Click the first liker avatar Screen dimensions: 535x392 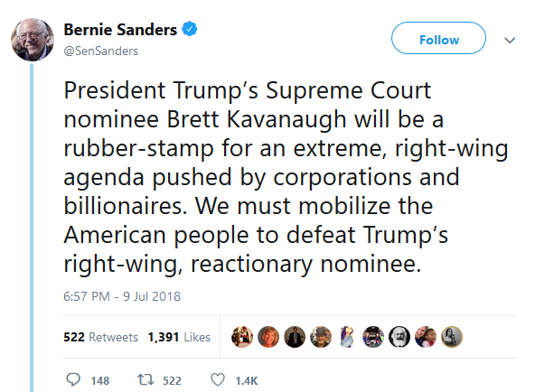242,337
